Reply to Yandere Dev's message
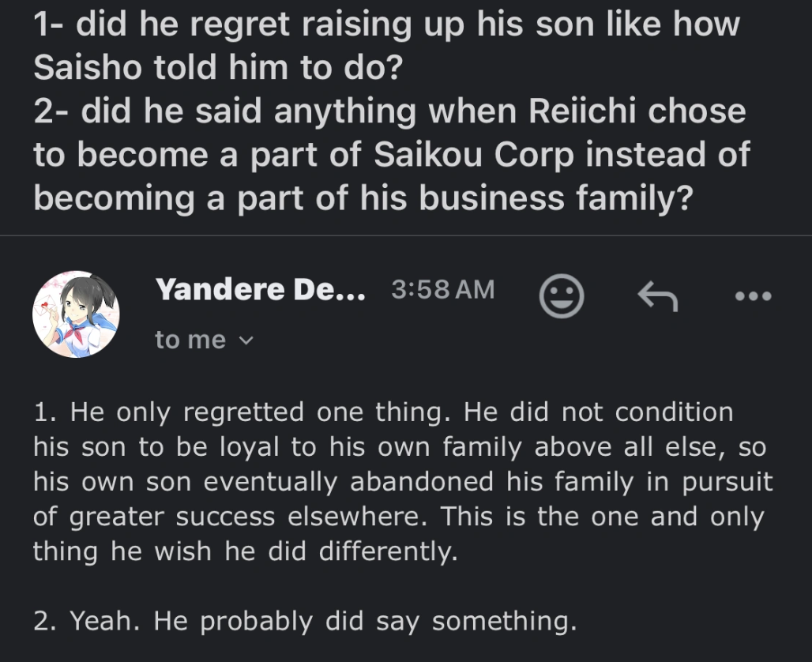 coord(658,296)
